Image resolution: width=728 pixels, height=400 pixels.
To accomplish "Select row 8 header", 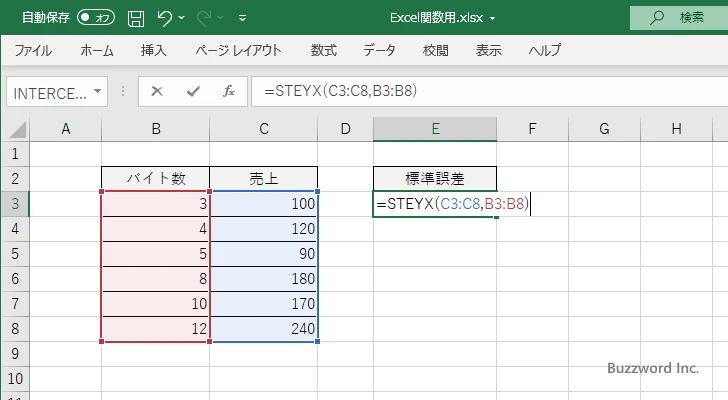I will click(15, 329).
